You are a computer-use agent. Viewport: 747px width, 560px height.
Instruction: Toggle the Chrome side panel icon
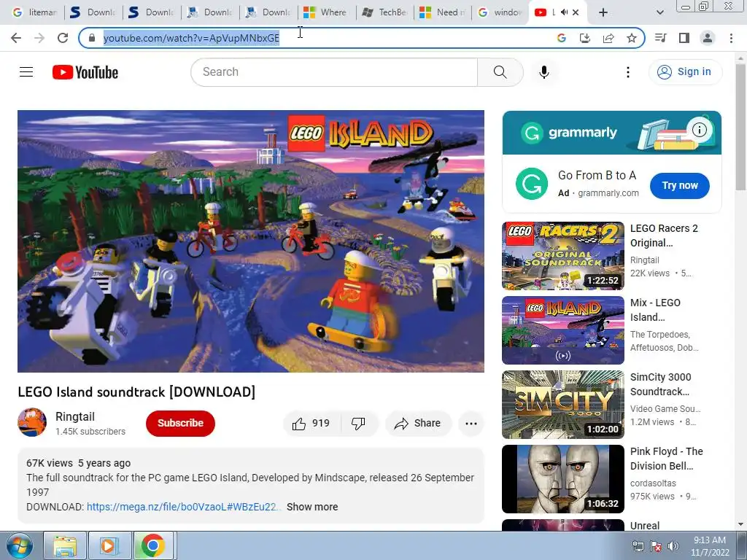tap(684, 38)
